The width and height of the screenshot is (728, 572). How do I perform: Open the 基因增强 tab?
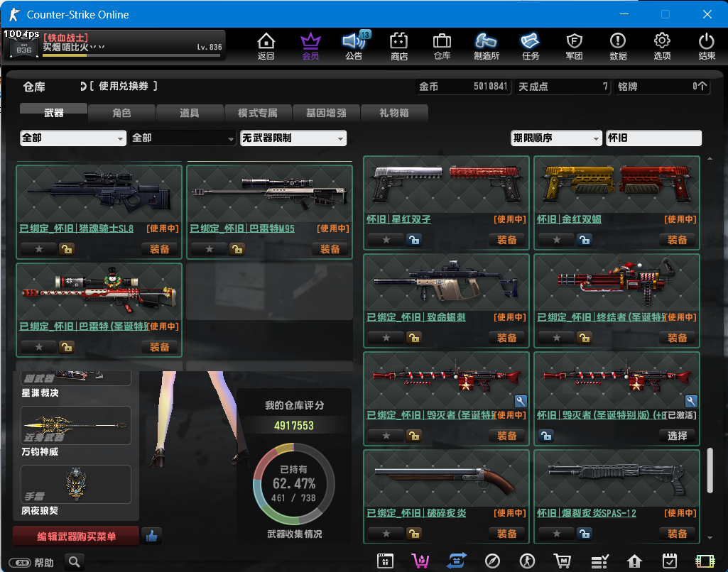326,112
